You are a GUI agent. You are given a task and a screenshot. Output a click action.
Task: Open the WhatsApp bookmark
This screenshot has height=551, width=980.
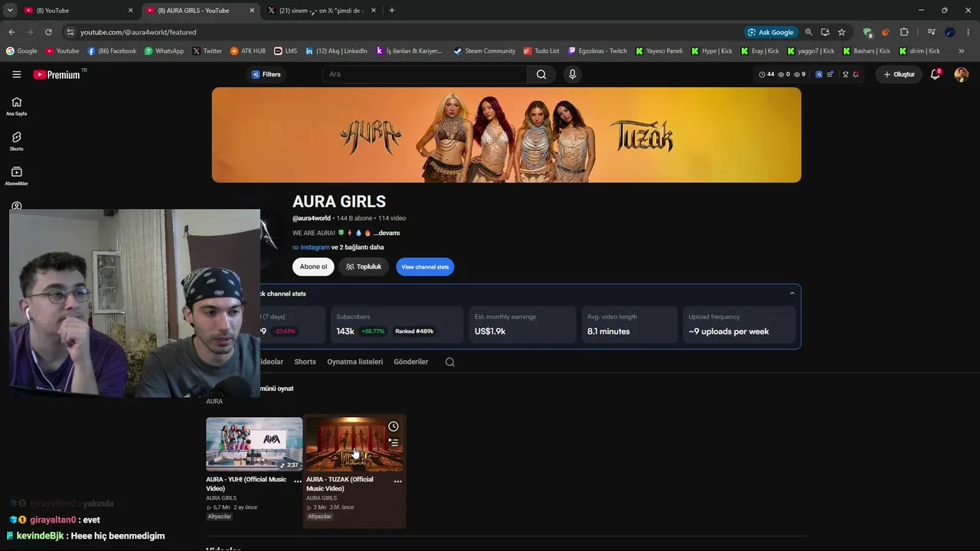pyautogui.click(x=164, y=51)
